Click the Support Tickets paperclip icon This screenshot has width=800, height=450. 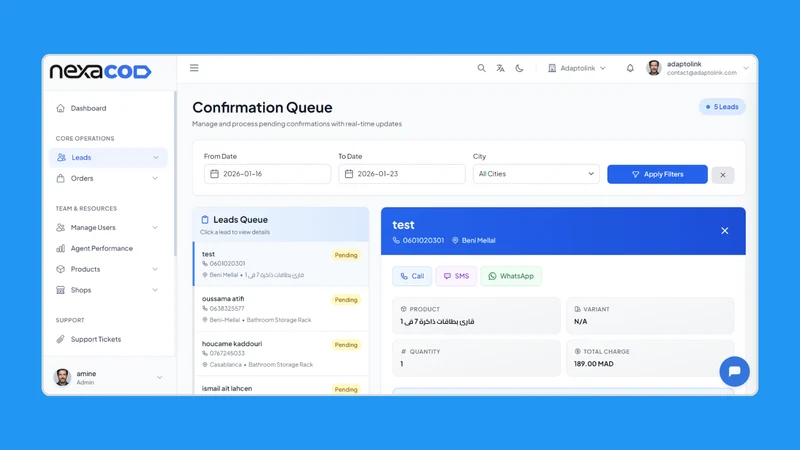[61, 339]
